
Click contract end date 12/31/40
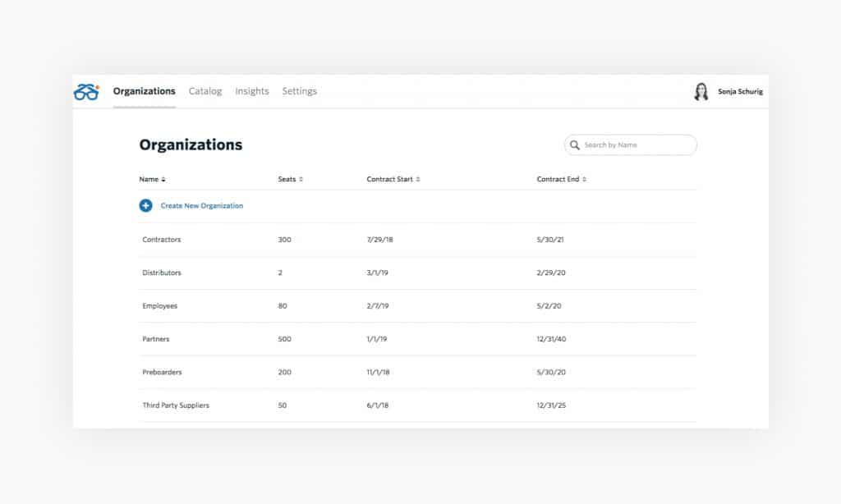[551, 339]
